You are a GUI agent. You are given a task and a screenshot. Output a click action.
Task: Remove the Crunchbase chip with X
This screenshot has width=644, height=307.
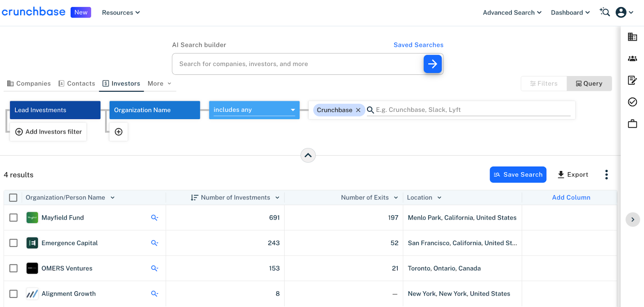pos(358,110)
